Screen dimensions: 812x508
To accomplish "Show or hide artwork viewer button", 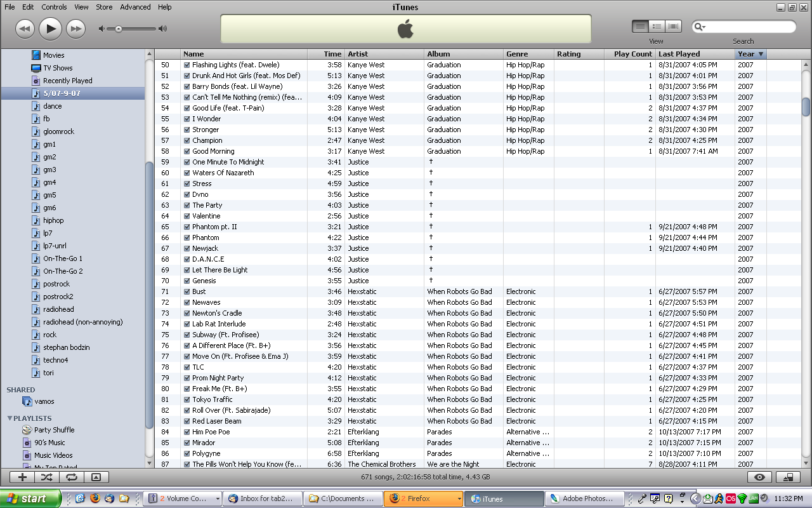I will coord(96,477).
